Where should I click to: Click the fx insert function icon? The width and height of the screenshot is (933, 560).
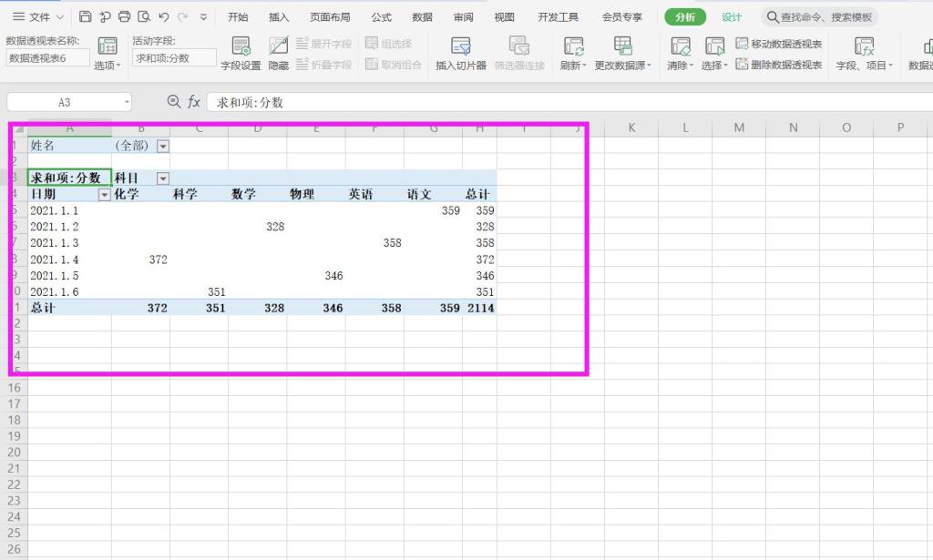[194, 102]
